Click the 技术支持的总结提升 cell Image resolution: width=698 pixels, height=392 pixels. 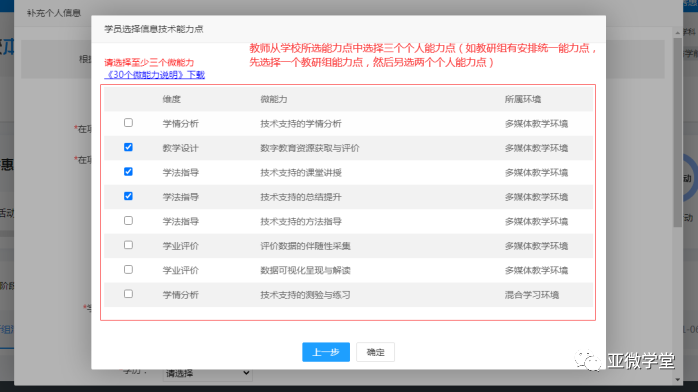tap(301, 197)
